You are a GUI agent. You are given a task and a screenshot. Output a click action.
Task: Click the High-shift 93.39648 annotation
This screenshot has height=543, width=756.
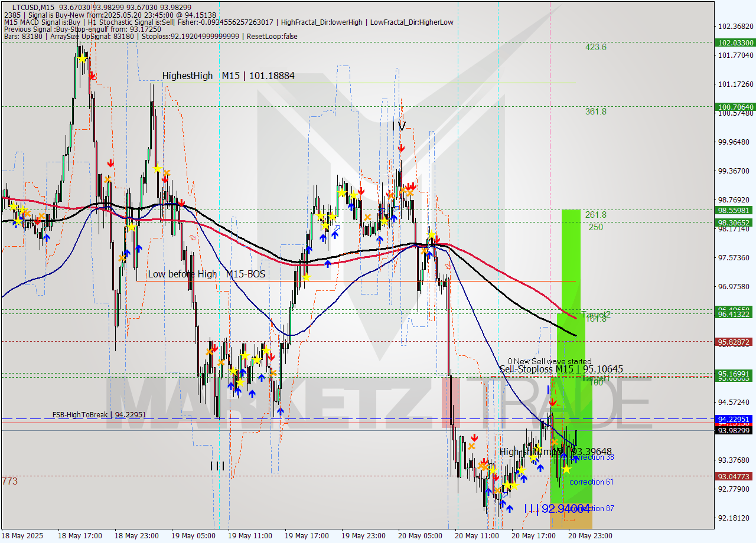pos(555,451)
